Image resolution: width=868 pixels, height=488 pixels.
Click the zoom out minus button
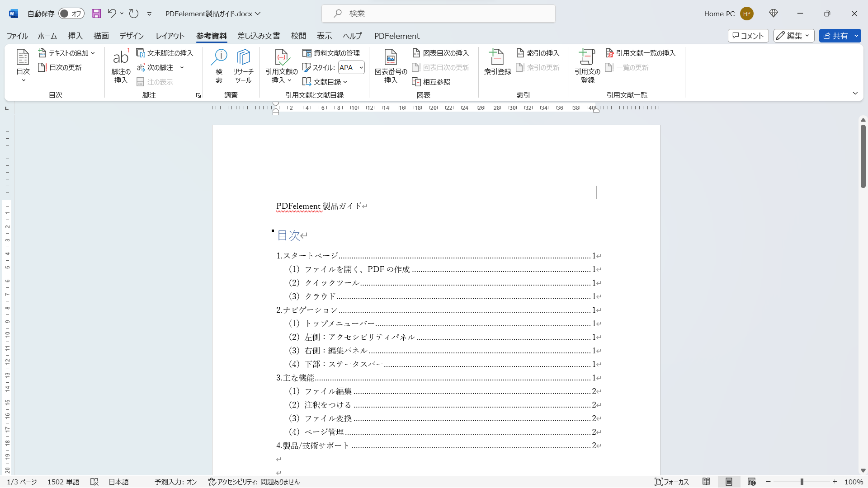tap(768, 482)
